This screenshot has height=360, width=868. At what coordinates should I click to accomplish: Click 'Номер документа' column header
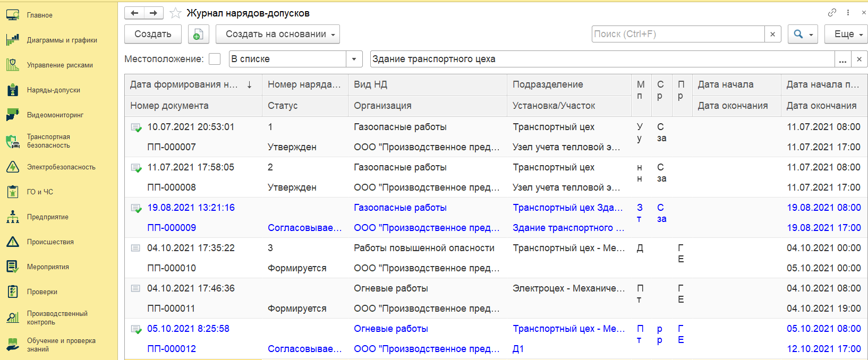[x=193, y=106]
